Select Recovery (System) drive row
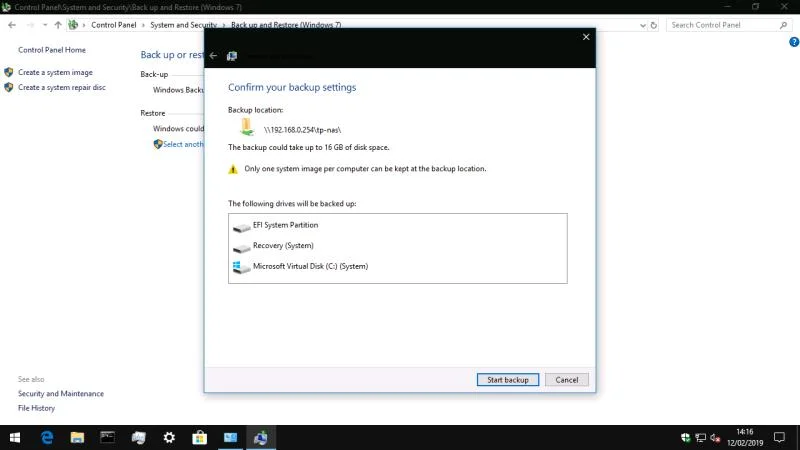Screen dimensions: 800x450 397,246
